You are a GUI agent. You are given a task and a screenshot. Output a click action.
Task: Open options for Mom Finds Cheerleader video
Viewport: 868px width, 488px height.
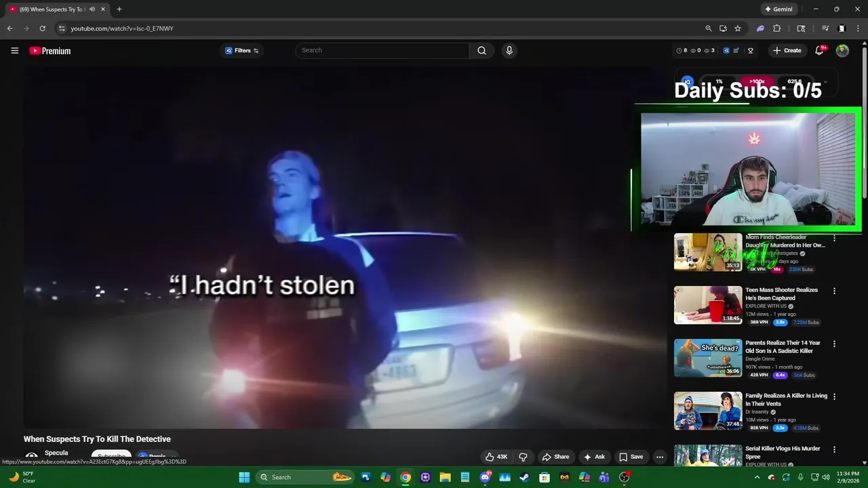[x=835, y=238]
